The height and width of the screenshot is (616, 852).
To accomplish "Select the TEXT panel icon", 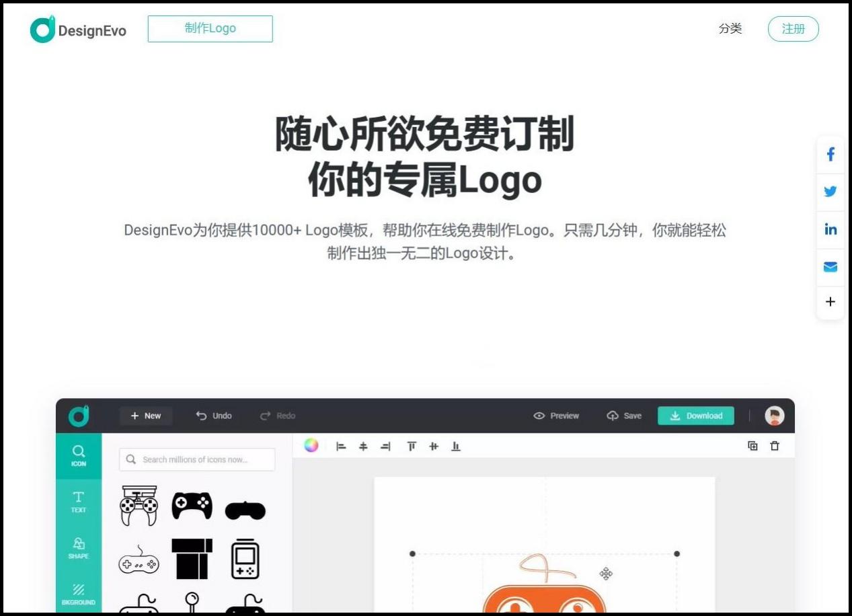I will tap(78, 502).
